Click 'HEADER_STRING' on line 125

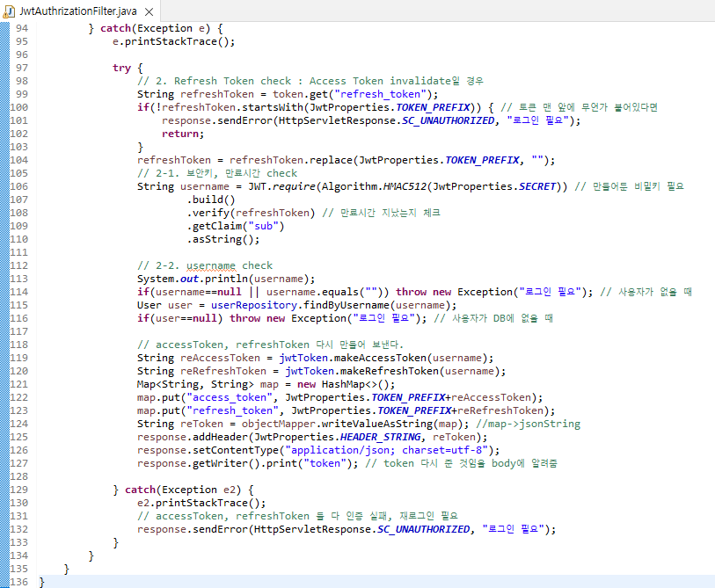(x=380, y=438)
